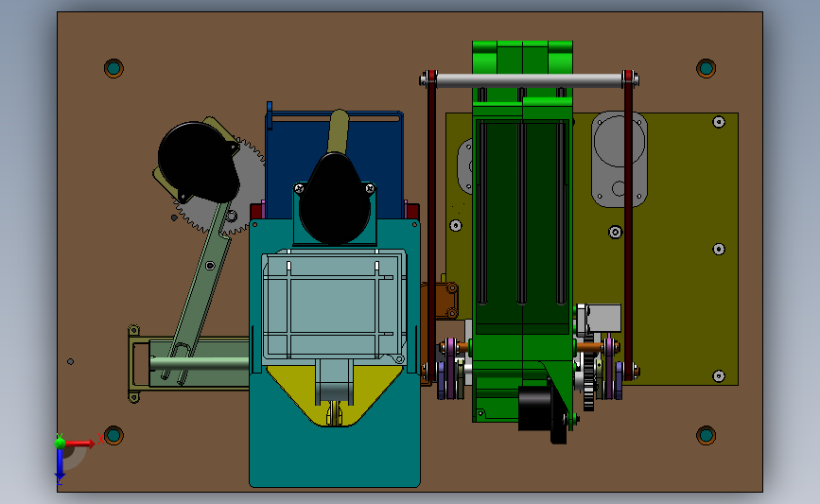820x504 pixels.
Task: Select the bottom-left corner mounting hole near the triad
Action: [x=113, y=435]
